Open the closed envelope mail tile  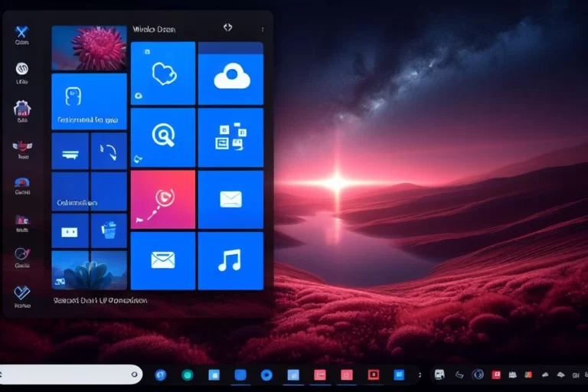coord(230,200)
